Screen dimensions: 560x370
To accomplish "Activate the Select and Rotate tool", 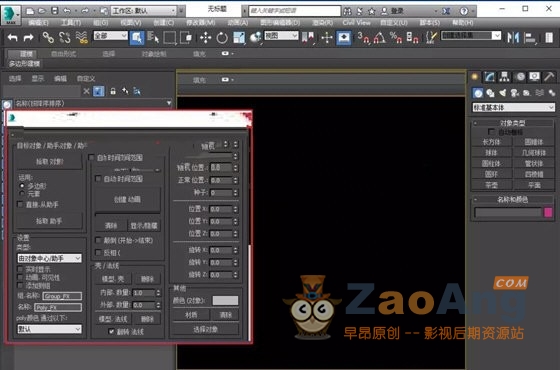I will point(222,38).
